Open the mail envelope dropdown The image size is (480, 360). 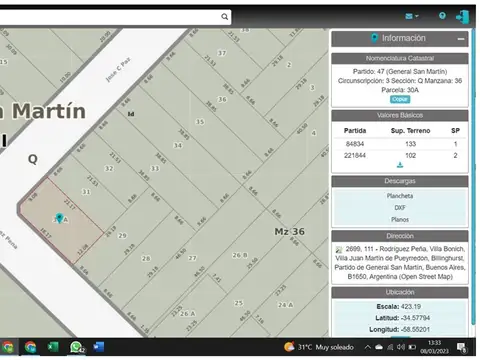(x=412, y=16)
